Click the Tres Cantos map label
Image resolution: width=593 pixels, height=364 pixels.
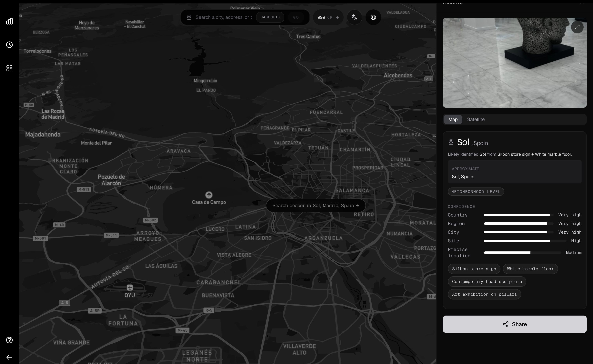click(308, 37)
